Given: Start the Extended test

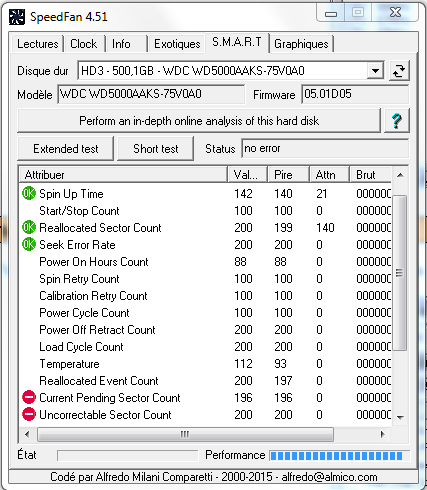Looking at the screenshot, I should [65, 149].
